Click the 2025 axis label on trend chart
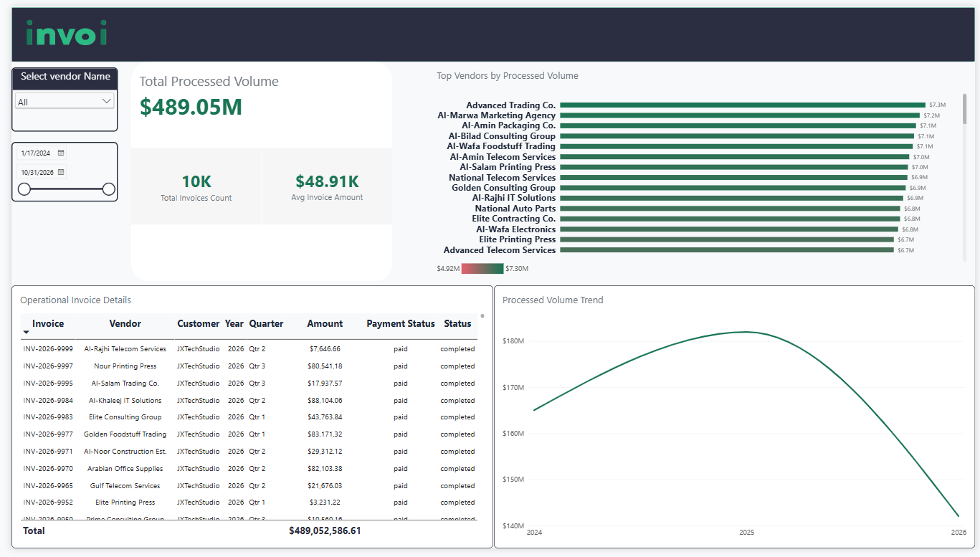Viewport: 980px width, 557px height. point(747,533)
